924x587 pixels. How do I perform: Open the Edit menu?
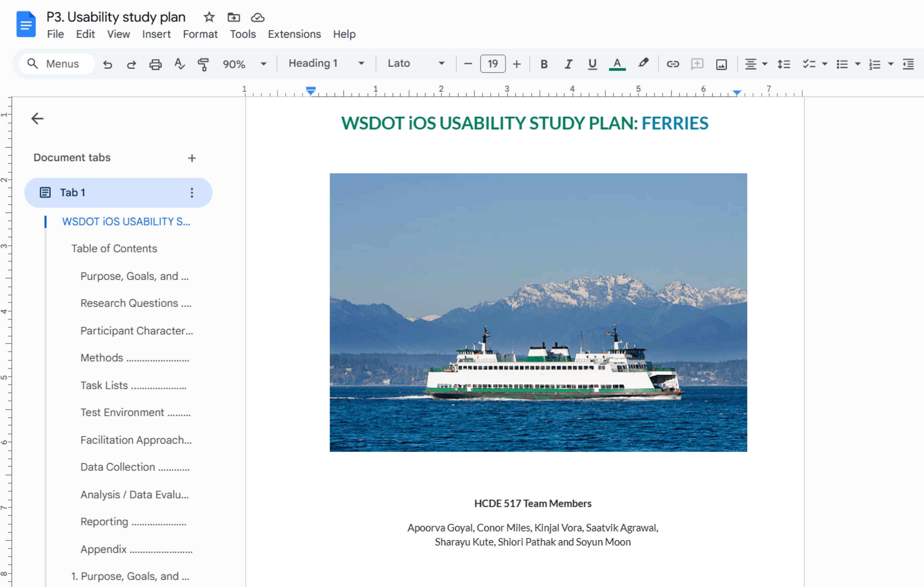click(x=85, y=34)
